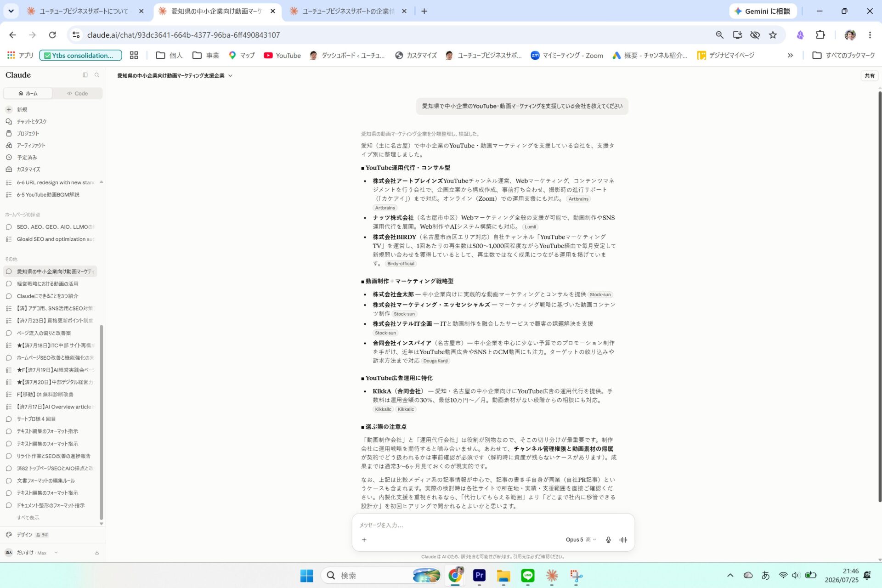The width and height of the screenshot is (882, 588).
Task: Collapse pinned chats with small up arrow
Action: (101, 182)
